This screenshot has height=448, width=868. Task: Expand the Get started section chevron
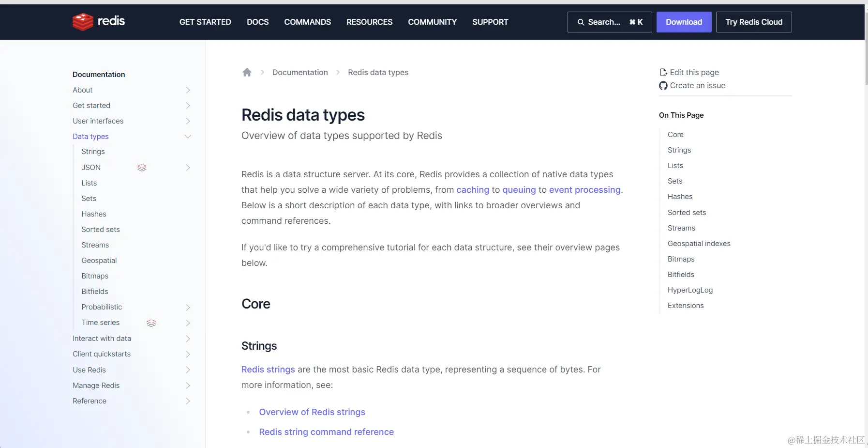[188, 106]
